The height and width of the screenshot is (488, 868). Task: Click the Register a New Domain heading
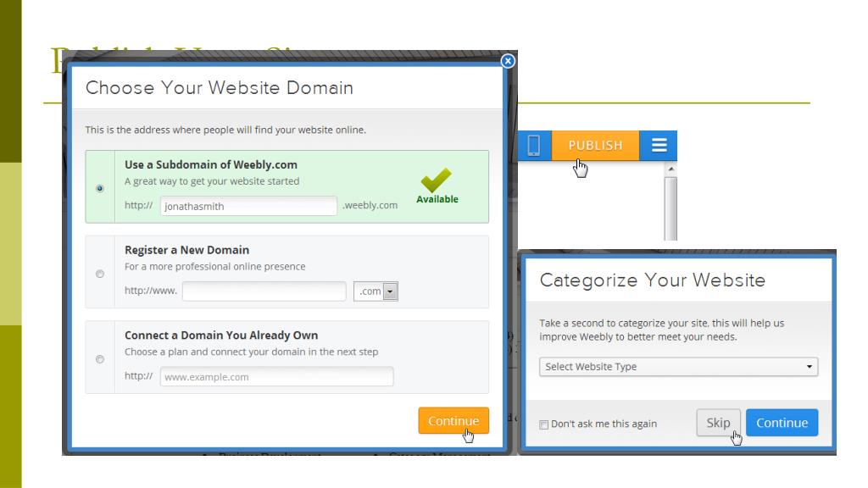click(186, 250)
